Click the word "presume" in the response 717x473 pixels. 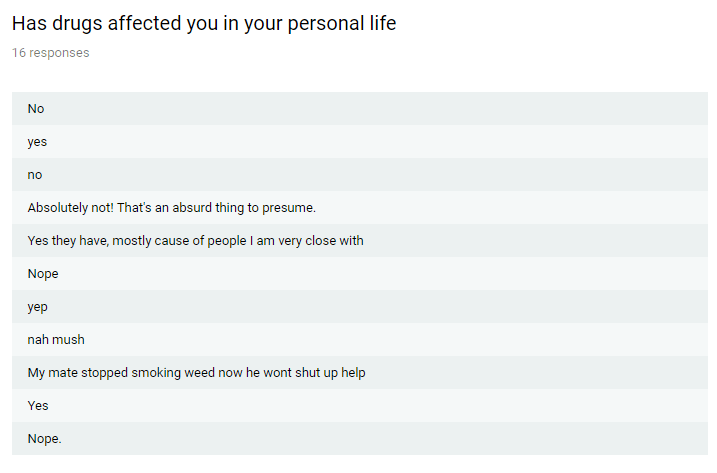289,207
